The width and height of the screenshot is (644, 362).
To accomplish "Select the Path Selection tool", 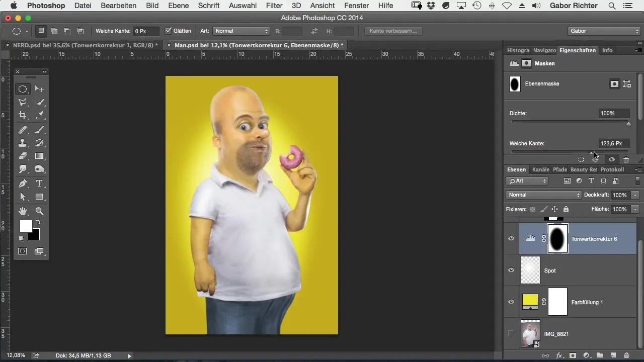I will coord(23,197).
